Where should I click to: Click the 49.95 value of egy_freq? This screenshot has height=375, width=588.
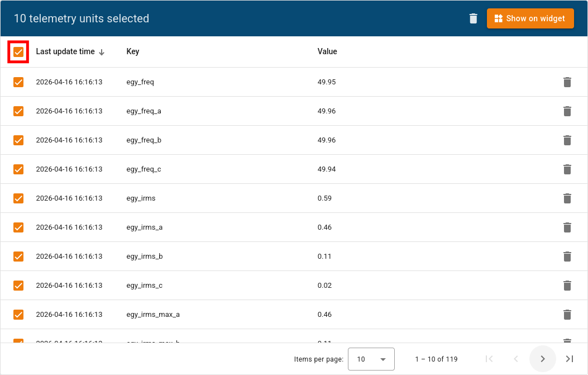[x=327, y=82]
